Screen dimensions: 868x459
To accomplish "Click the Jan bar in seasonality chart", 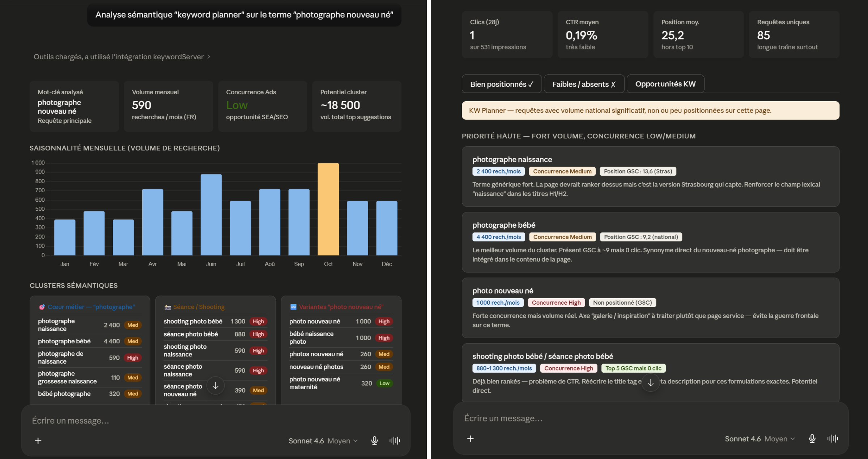I will [65, 237].
